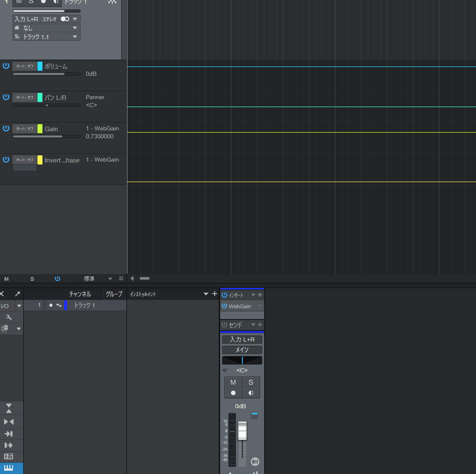Toggle the Invert phase switch box

(25, 168)
